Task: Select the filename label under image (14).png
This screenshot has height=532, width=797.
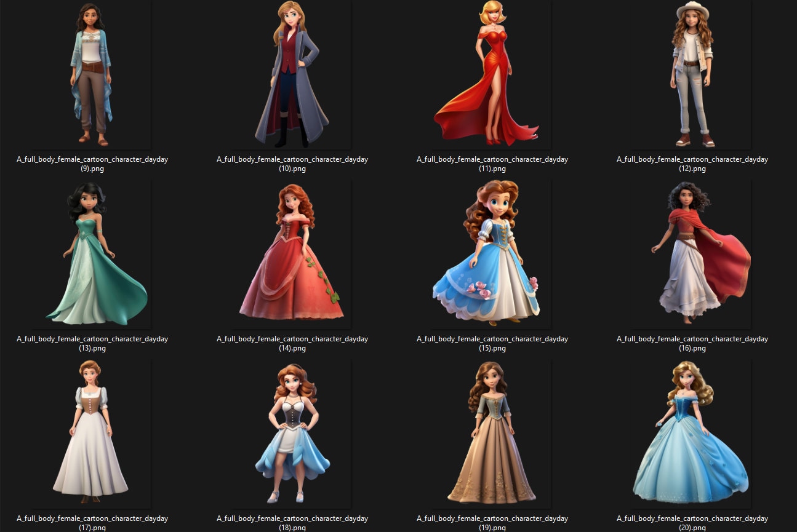Action: 292,343
